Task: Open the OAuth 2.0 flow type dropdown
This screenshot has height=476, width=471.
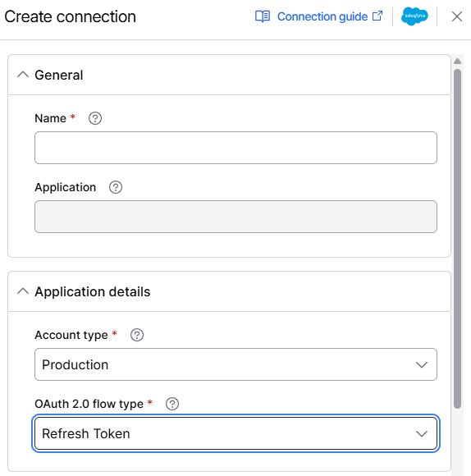Action: tap(235, 433)
